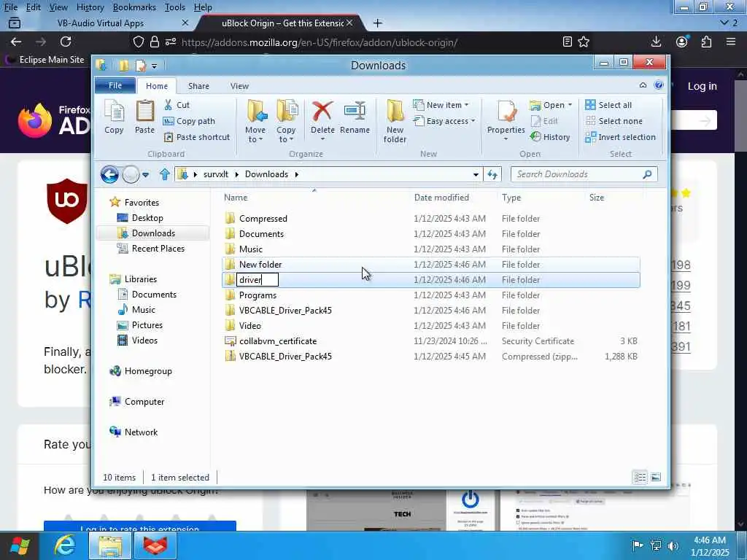Select the zipped VBCABLE_Driver_Pack45 file
This screenshot has height=560, width=747.
click(x=285, y=356)
